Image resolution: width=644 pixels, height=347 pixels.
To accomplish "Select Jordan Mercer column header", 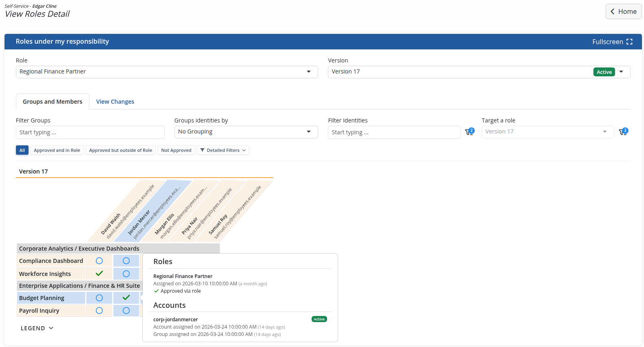I will (x=153, y=211).
